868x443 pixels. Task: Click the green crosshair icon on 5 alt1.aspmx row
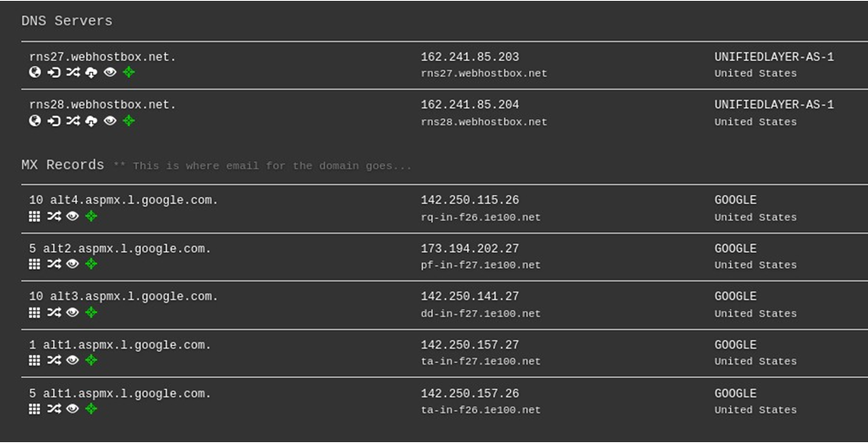[91, 409]
